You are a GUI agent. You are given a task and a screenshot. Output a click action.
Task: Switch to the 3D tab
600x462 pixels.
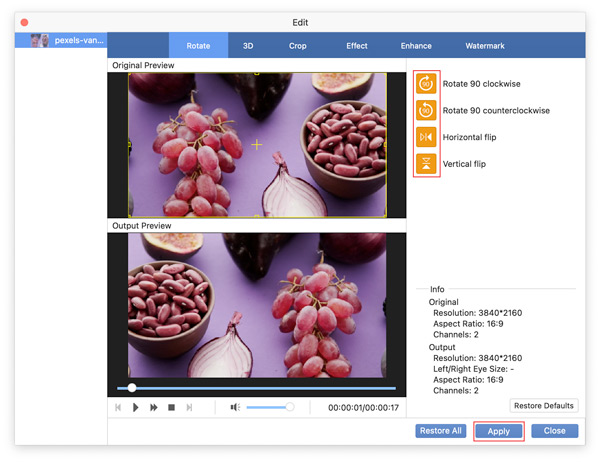click(247, 46)
